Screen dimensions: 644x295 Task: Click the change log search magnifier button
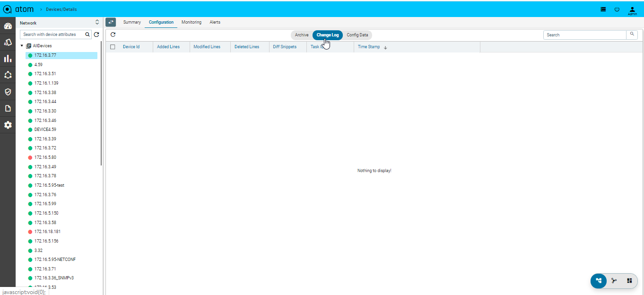[632, 35]
